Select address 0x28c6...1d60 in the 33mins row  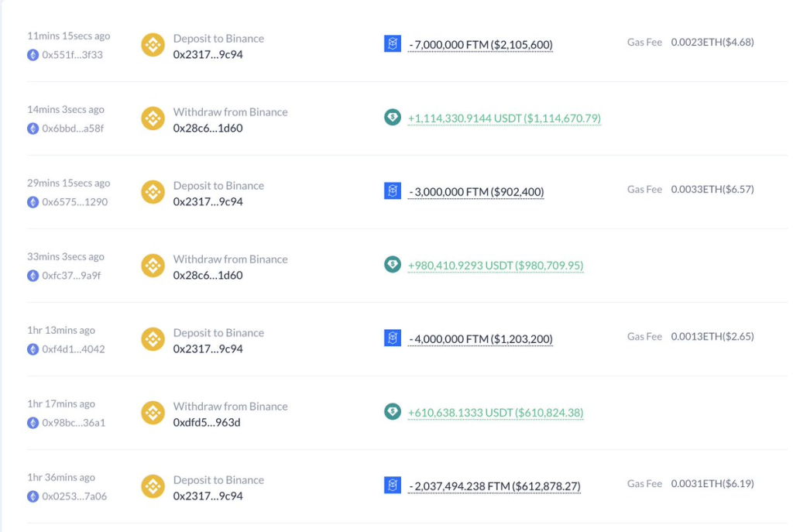[208, 275]
